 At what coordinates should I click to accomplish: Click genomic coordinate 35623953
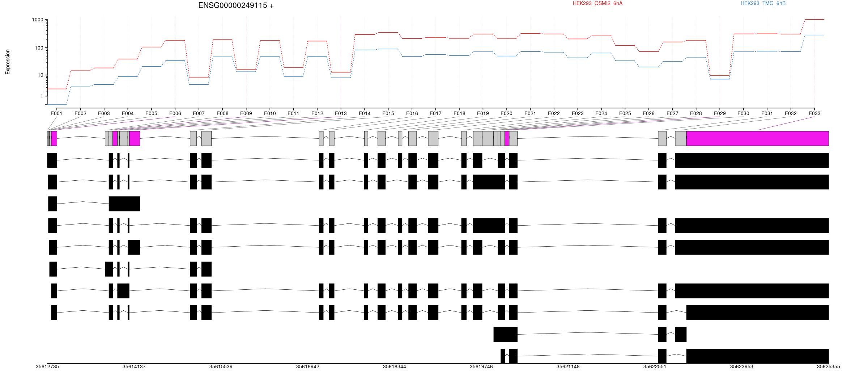741,366
